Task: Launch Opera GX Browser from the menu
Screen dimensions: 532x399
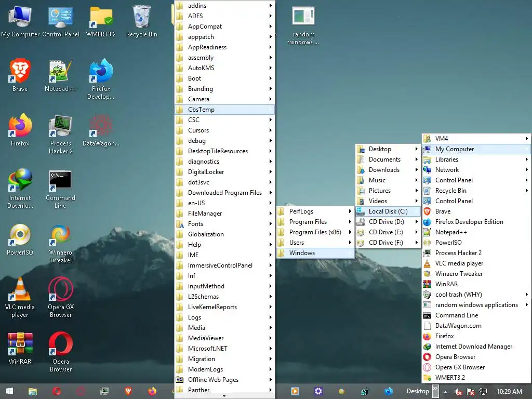Action: [x=476, y=367]
